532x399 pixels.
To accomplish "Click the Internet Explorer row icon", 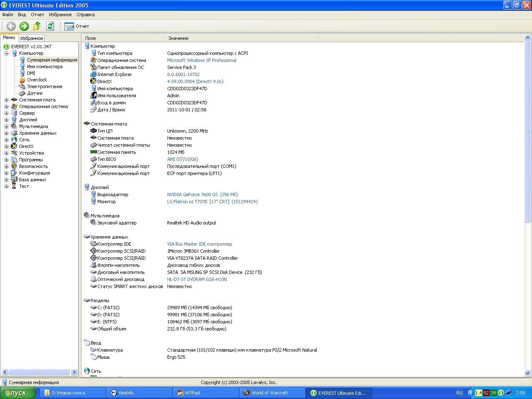I will coord(94,74).
